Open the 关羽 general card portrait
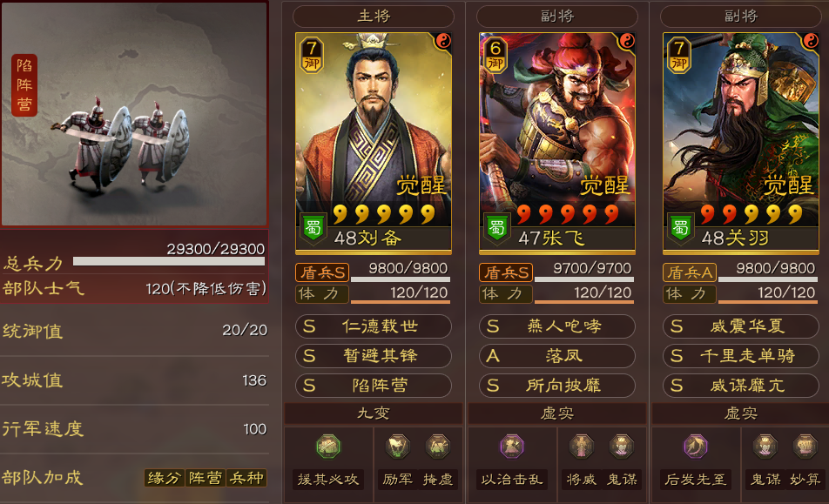 741,143
